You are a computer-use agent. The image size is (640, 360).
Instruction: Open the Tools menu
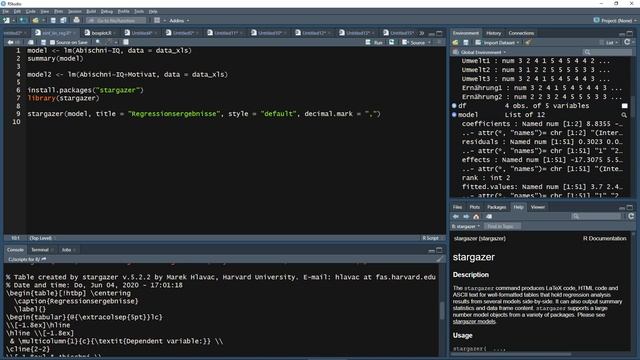click(139, 11)
